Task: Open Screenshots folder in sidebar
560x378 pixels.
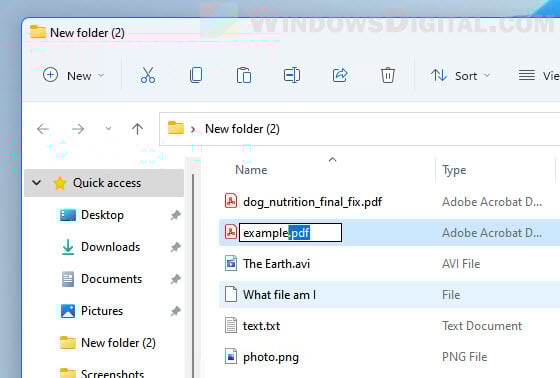Action: click(112, 373)
